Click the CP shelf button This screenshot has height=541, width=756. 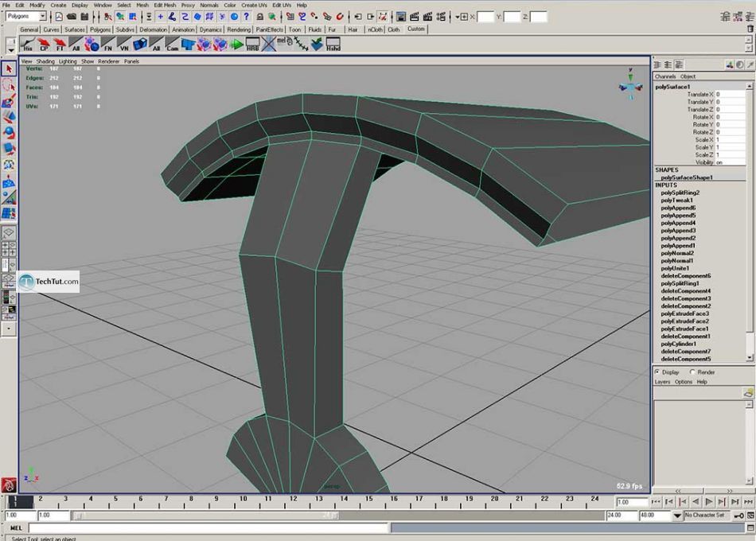(44, 45)
